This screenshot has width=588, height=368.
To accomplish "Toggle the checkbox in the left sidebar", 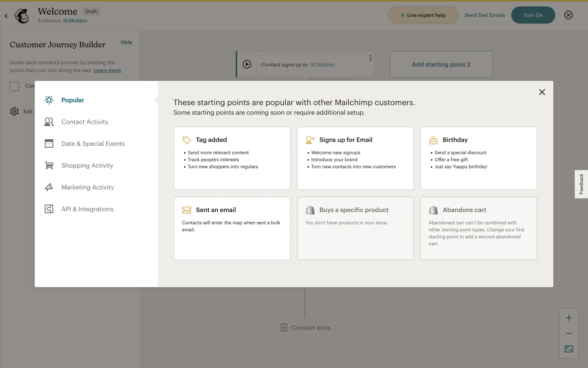I will [14, 86].
